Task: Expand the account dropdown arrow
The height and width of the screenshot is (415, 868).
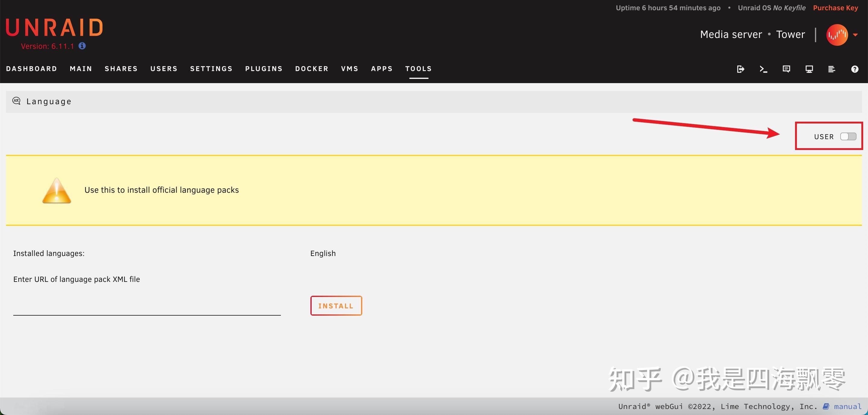Action: [x=855, y=35]
